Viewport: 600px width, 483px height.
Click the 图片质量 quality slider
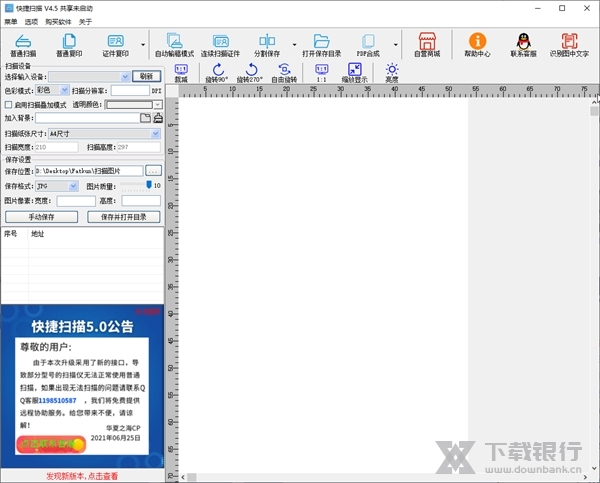click(149, 185)
